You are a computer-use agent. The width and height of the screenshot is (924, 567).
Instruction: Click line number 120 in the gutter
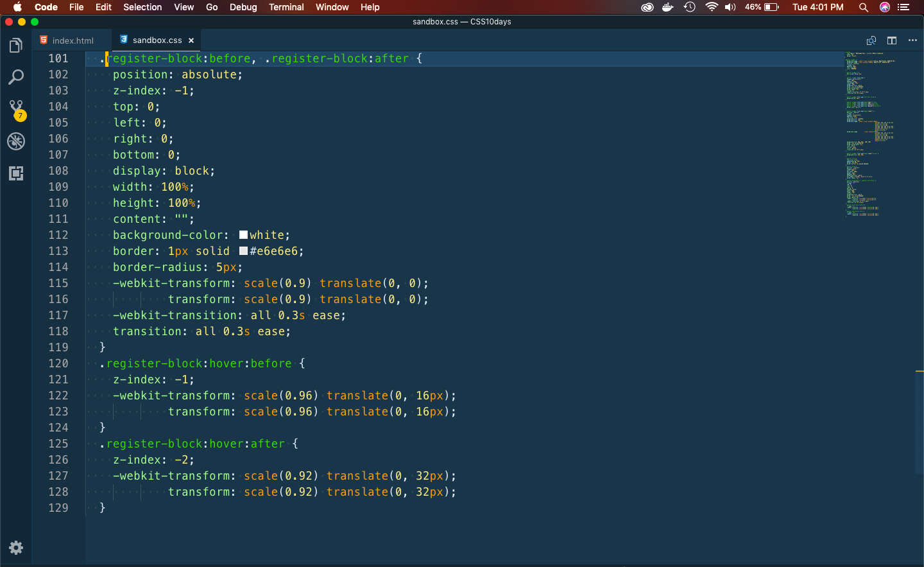point(58,363)
